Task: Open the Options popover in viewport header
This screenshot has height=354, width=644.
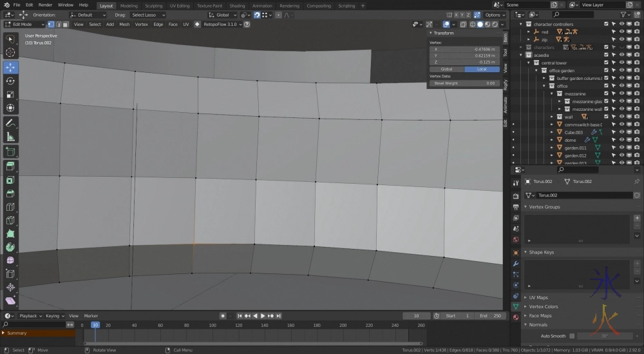Action: click(495, 15)
